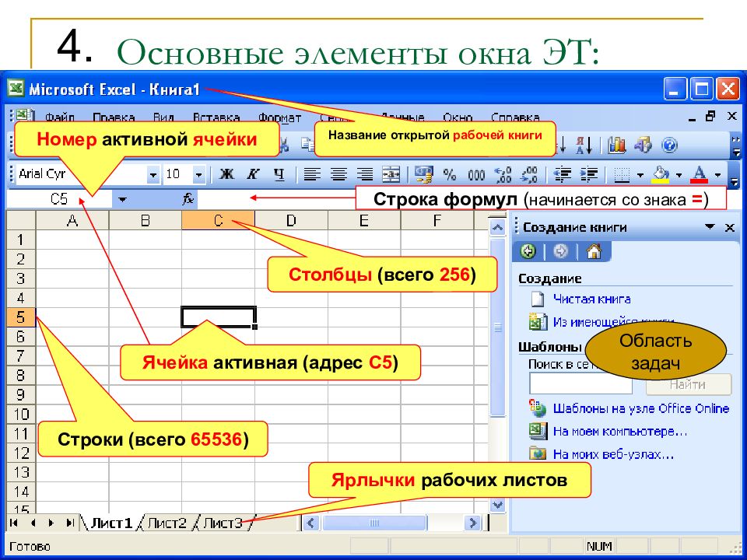The width and height of the screenshot is (747, 560).
Task: Select the row 3 header
Action: point(21,278)
